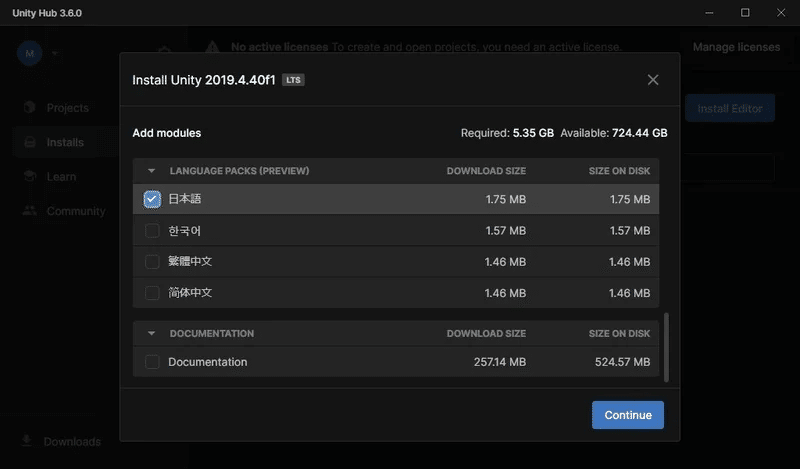Collapse the Language Packs (Preview) section
The height and width of the screenshot is (469, 800).
pyautogui.click(x=151, y=171)
